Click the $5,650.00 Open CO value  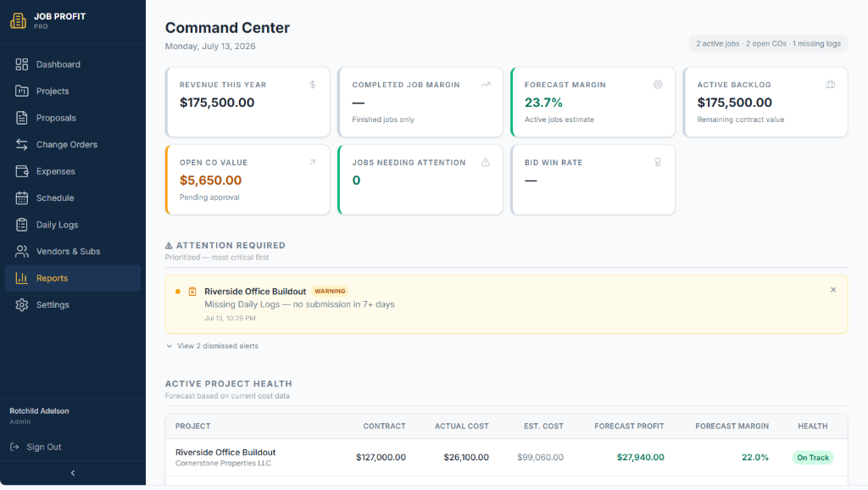coord(210,181)
